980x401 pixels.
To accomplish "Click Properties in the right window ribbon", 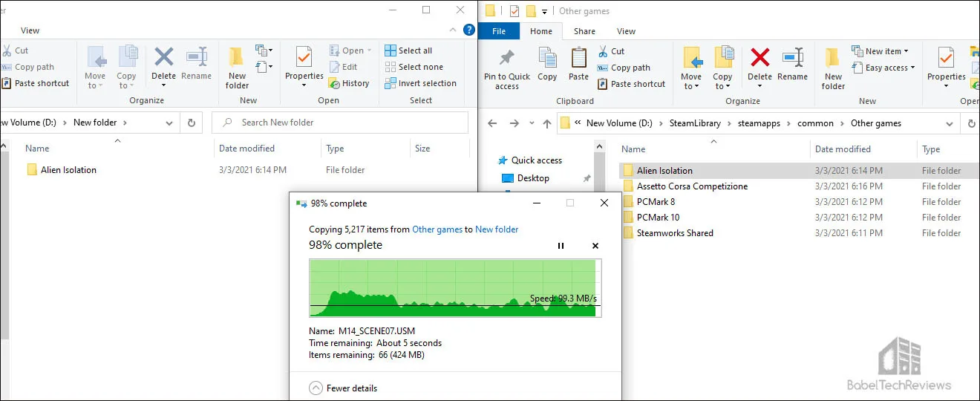I will point(946,69).
